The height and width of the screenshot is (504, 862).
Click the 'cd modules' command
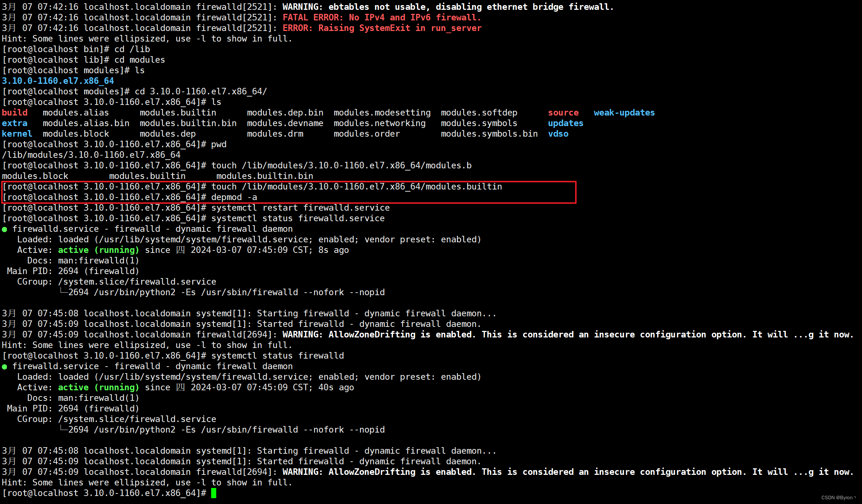click(140, 60)
